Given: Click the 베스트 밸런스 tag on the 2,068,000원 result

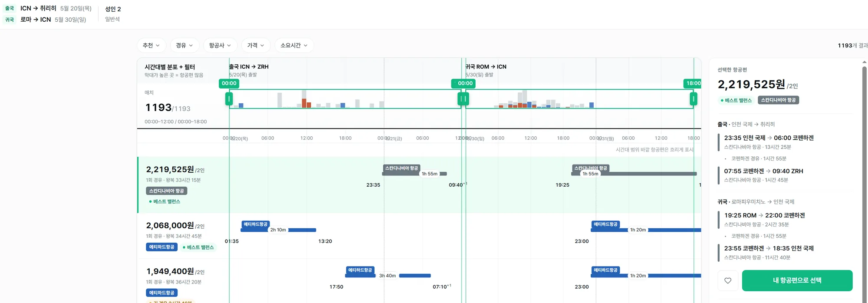Looking at the screenshot, I should click(x=198, y=247).
